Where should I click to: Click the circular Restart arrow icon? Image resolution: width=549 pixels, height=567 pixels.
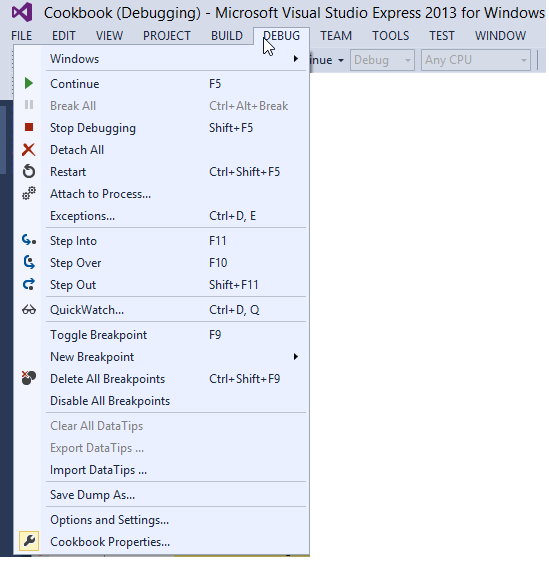tap(29, 172)
